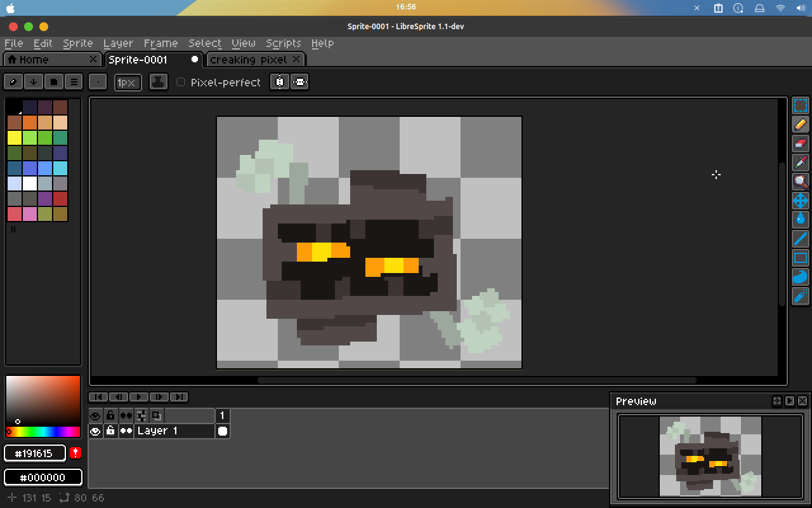Image resolution: width=812 pixels, height=508 pixels.
Task: Select the Rectangle shape tool
Action: click(801, 258)
